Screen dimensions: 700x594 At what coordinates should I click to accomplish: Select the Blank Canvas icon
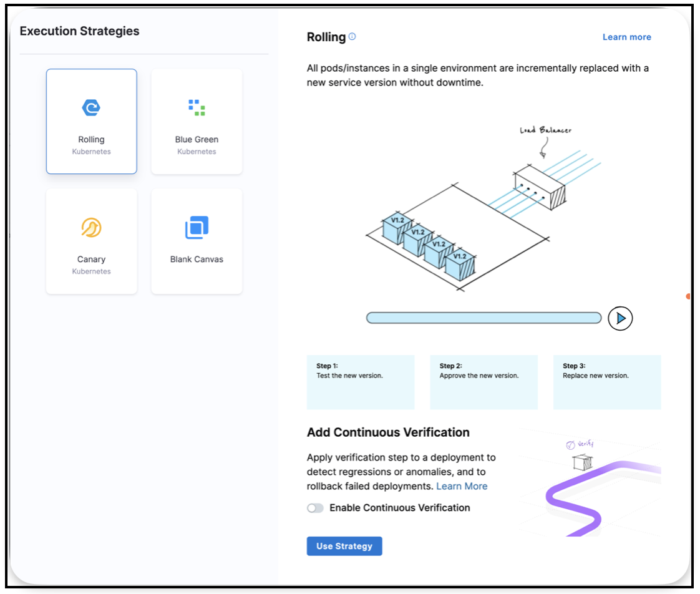[197, 228]
